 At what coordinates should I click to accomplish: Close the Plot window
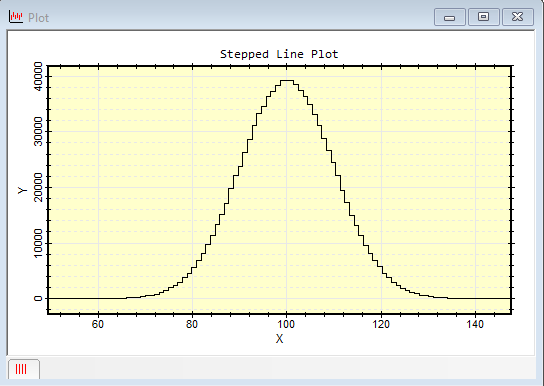518,17
